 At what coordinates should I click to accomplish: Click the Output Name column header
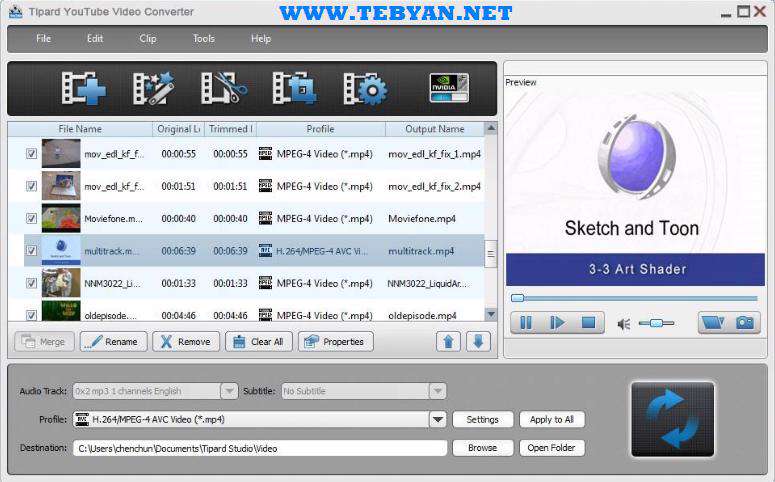[434, 129]
